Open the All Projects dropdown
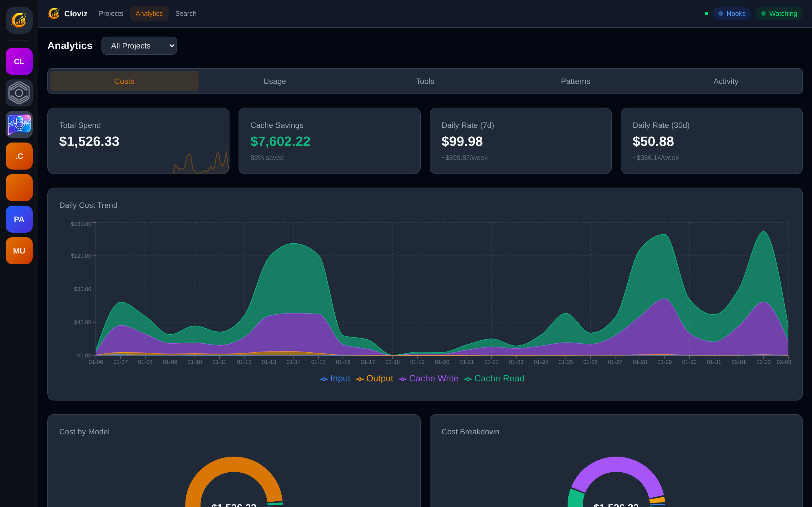812x507 pixels. (139, 45)
